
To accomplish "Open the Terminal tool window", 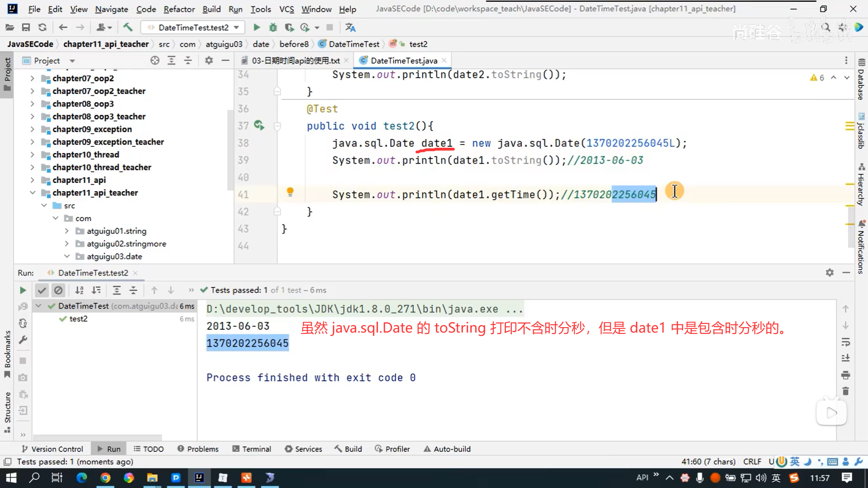I will tap(252, 449).
